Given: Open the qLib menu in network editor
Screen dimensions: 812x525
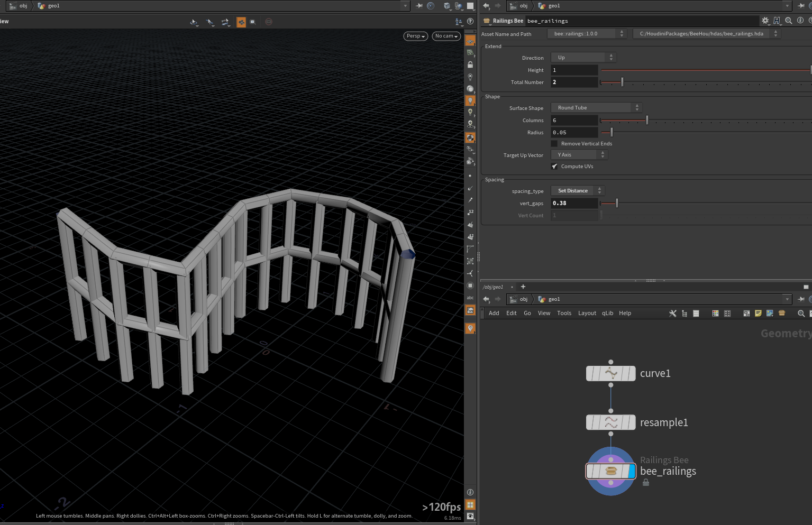Looking at the screenshot, I should click(608, 314).
